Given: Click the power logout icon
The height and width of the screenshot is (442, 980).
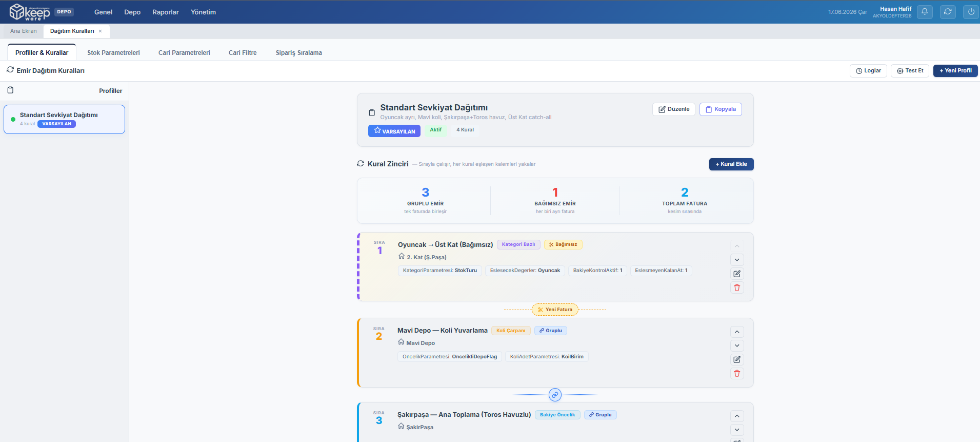Looking at the screenshot, I should pyautogui.click(x=971, y=12).
